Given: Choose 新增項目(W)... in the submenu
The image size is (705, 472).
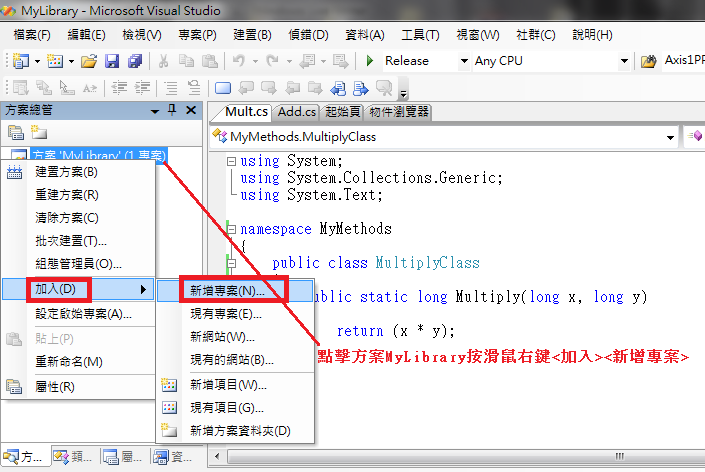Looking at the screenshot, I should [235, 385].
